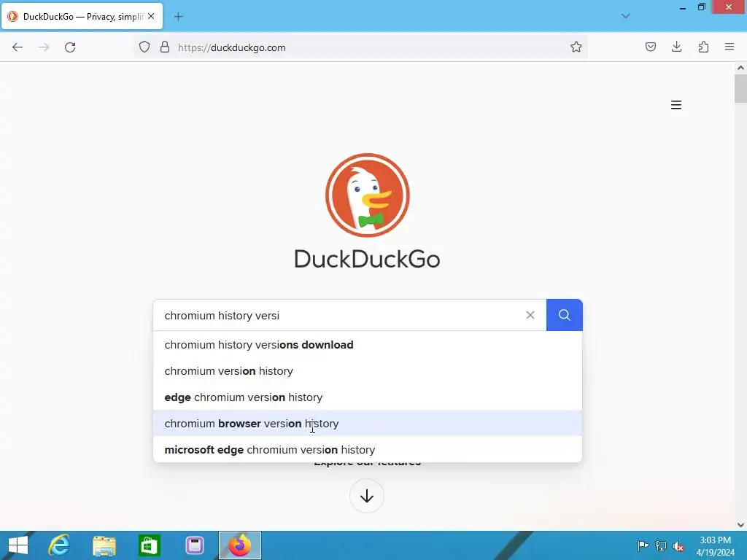Expand the list all tabs chevron
This screenshot has width=747, height=560.
626,16
